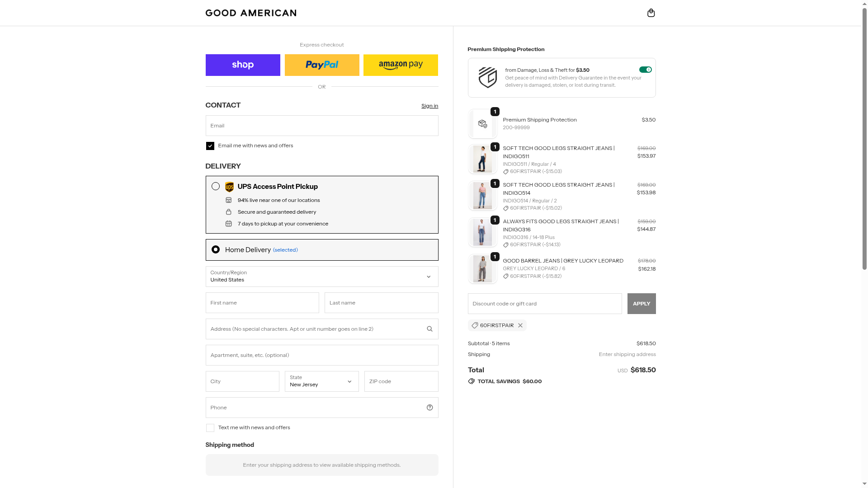
Task: Pay with the PayPal express button
Action: (322, 65)
